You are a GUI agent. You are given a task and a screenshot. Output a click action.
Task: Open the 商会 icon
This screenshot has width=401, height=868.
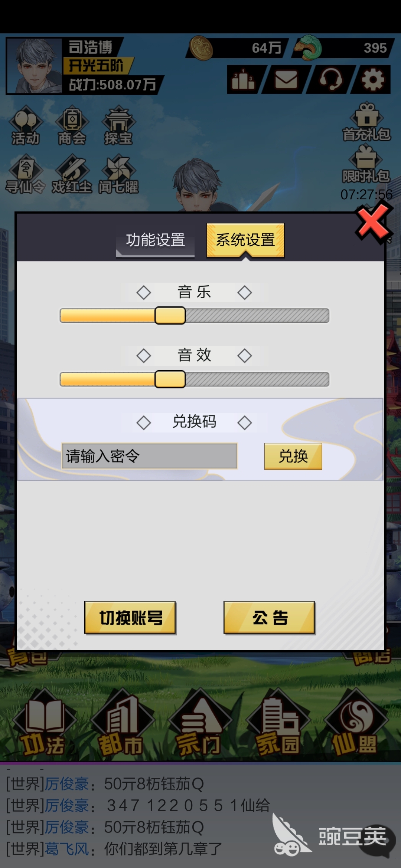[x=72, y=126]
